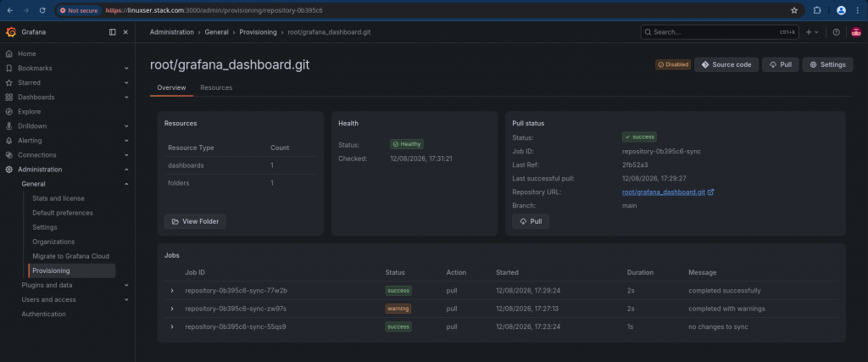Expand the Dashboards section chevron
This screenshot has height=362, width=868.
126,97
